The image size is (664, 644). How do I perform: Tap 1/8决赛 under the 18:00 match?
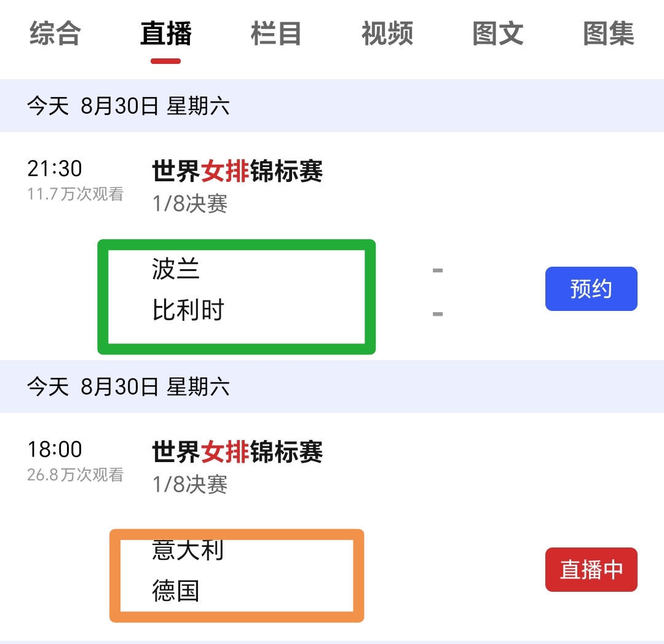190,485
